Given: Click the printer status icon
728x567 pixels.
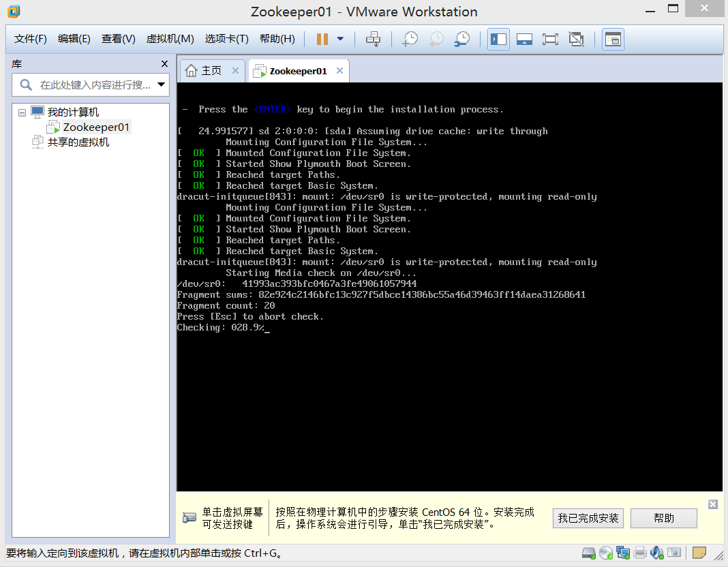Looking at the screenshot, I should [x=640, y=553].
